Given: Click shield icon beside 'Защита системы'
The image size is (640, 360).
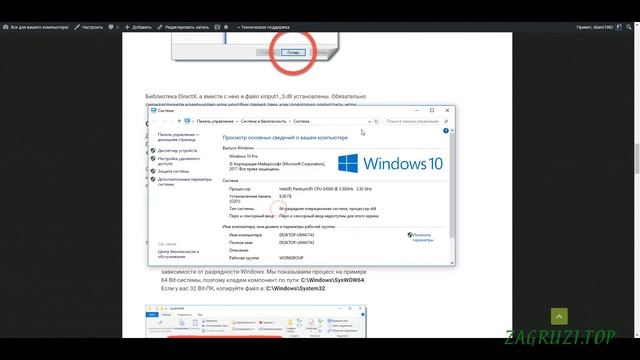Looking at the screenshot, I should click(153, 171).
